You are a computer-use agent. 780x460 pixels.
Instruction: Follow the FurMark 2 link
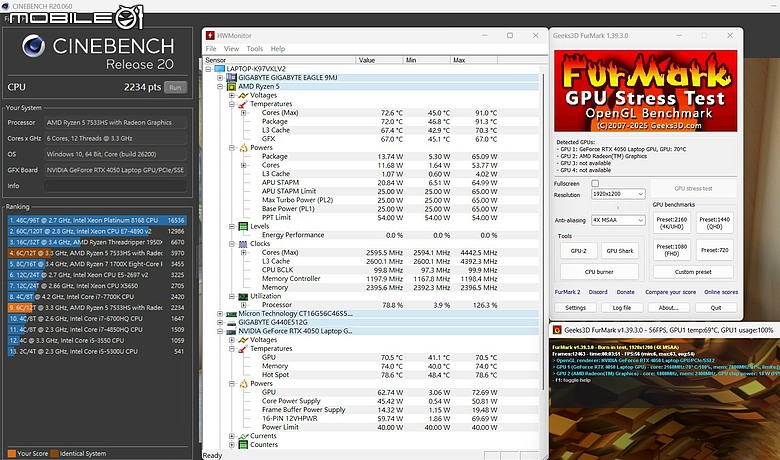[x=568, y=292]
